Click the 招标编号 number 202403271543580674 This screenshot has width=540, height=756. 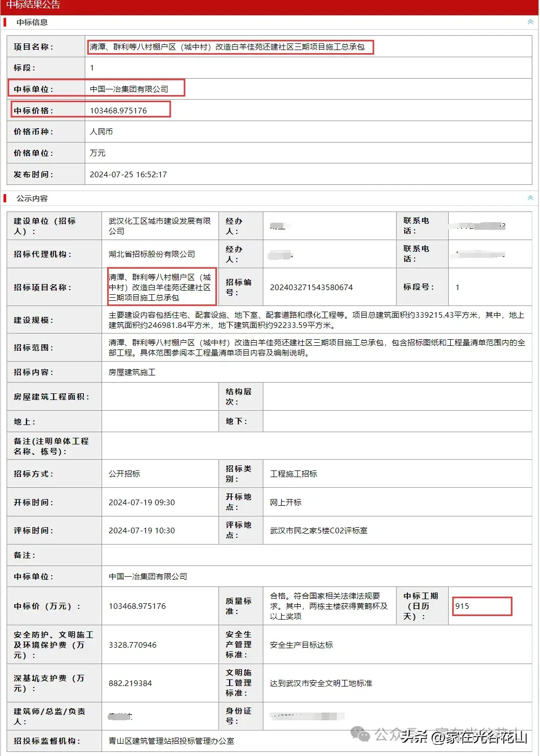(x=311, y=288)
